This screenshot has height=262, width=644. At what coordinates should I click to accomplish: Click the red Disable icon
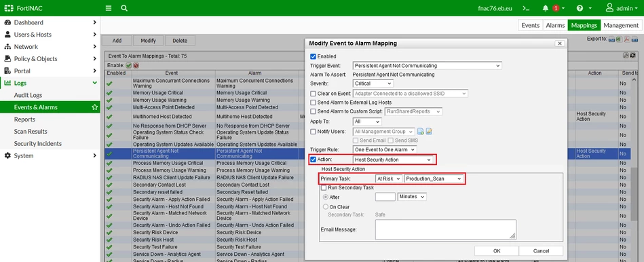pos(136,65)
